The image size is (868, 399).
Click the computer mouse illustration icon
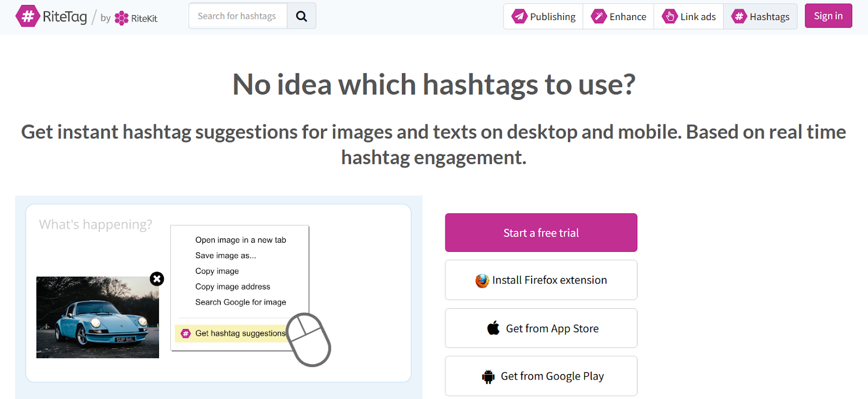(x=309, y=339)
